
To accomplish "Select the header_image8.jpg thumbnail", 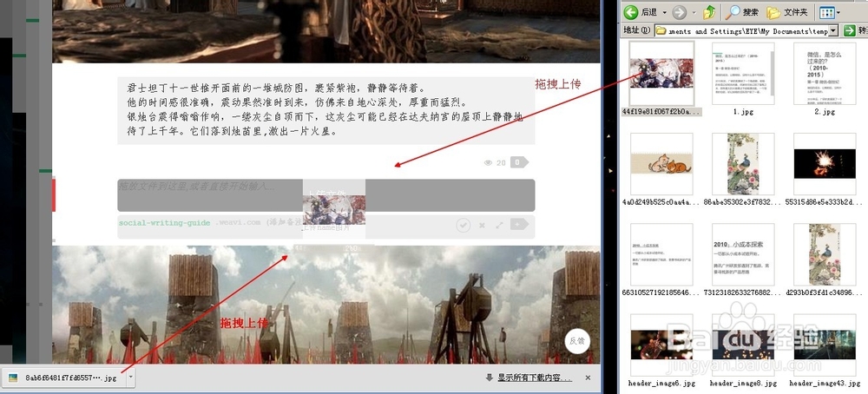I will point(744,345).
